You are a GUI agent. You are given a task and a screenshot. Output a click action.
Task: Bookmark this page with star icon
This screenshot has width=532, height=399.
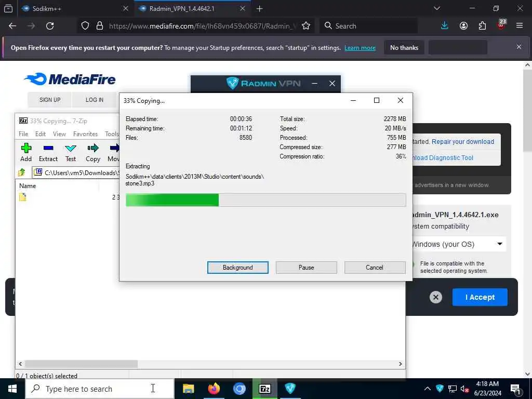pyautogui.click(x=306, y=26)
